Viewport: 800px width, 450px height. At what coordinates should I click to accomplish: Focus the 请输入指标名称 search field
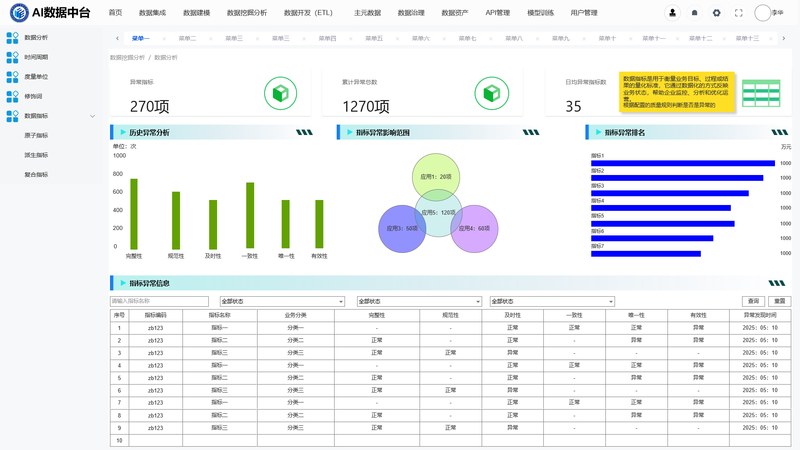click(159, 302)
